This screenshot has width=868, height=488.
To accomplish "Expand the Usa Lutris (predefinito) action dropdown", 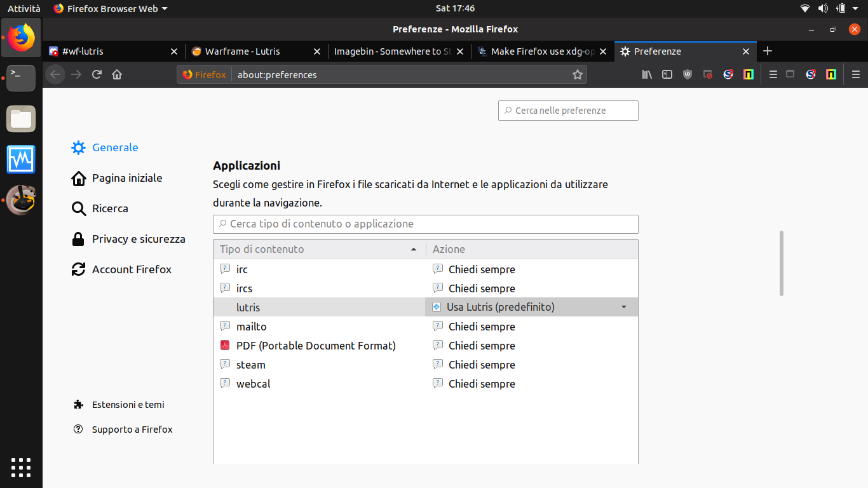I will 531,307.
